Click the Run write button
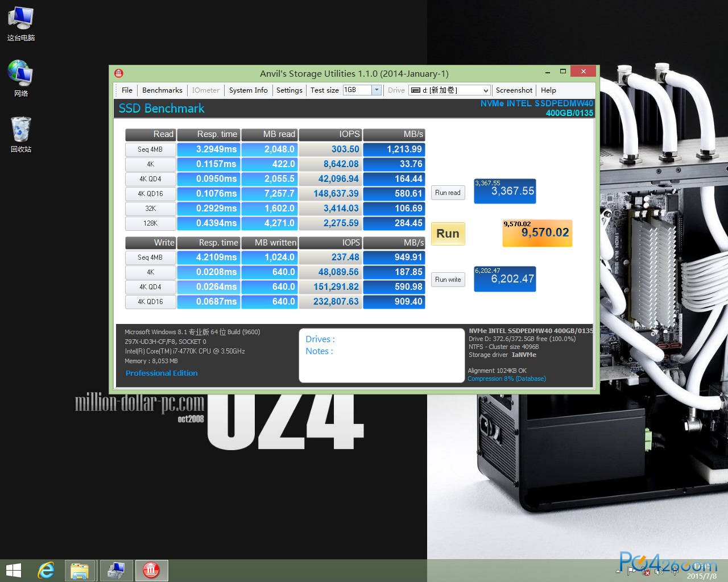Viewport: 728px width, 582px height. click(448, 279)
